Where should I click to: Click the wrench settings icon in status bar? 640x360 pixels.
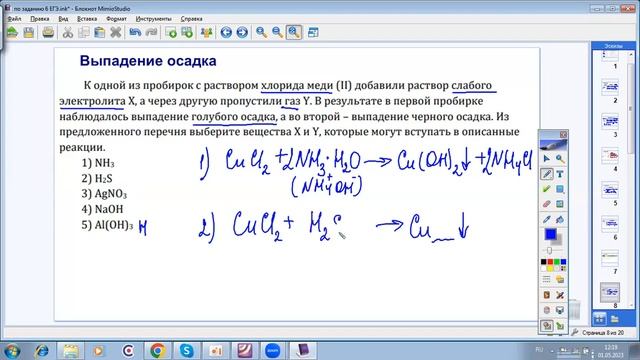[575, 332]
